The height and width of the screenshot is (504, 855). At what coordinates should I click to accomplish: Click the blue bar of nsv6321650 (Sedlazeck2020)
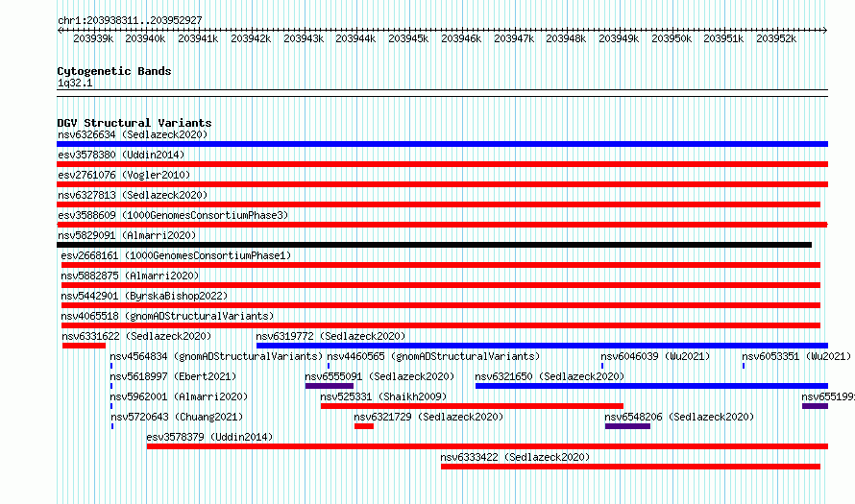[651, 386]
